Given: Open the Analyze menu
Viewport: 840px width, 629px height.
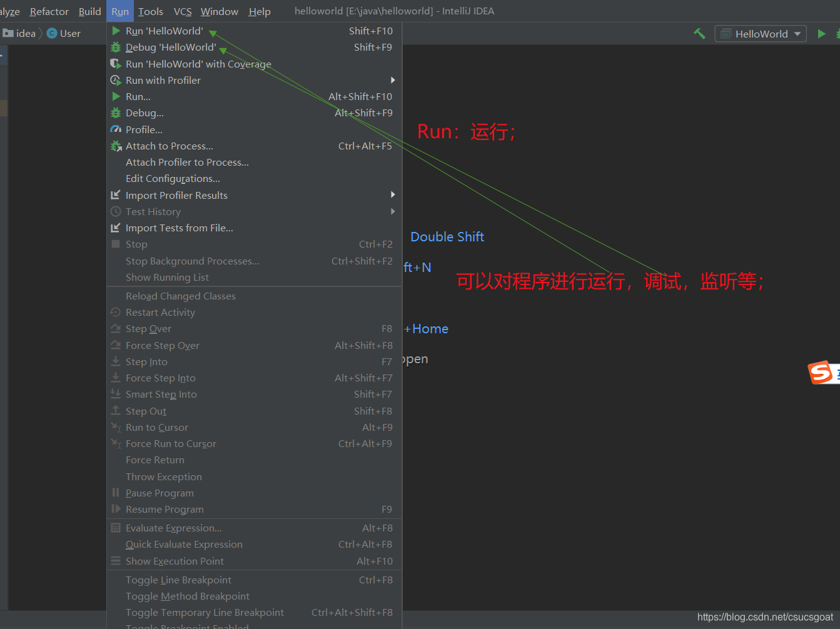Looking at the screenshot, I should coord(10,11).
